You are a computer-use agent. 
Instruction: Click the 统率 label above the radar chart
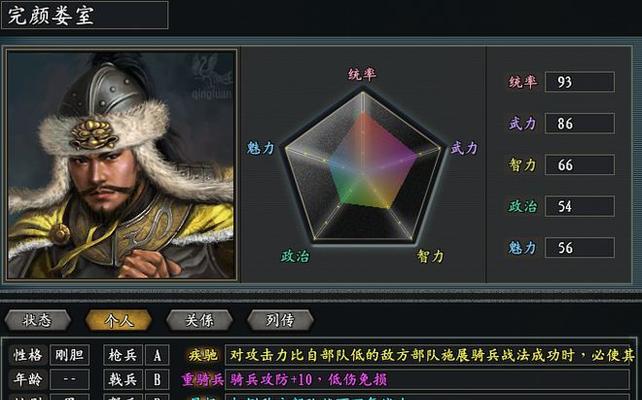tap(362, 74)
